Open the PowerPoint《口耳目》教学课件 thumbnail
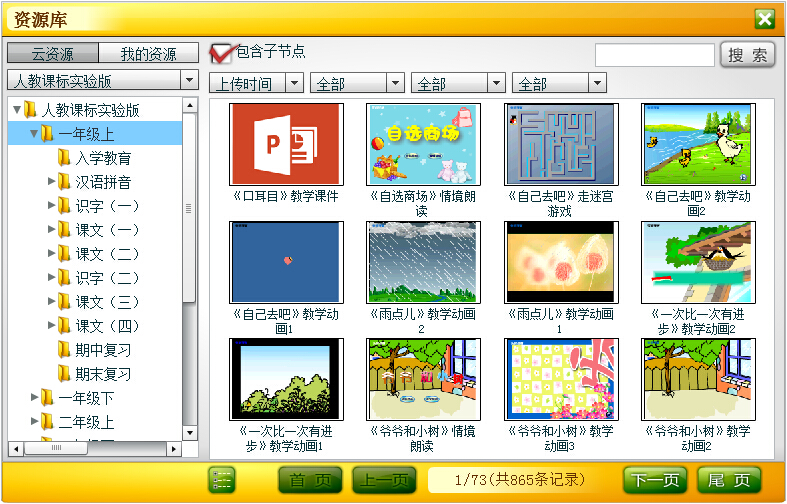Image resolution: width=787 pixels, height=504 pixels. (x=286, y=145)
